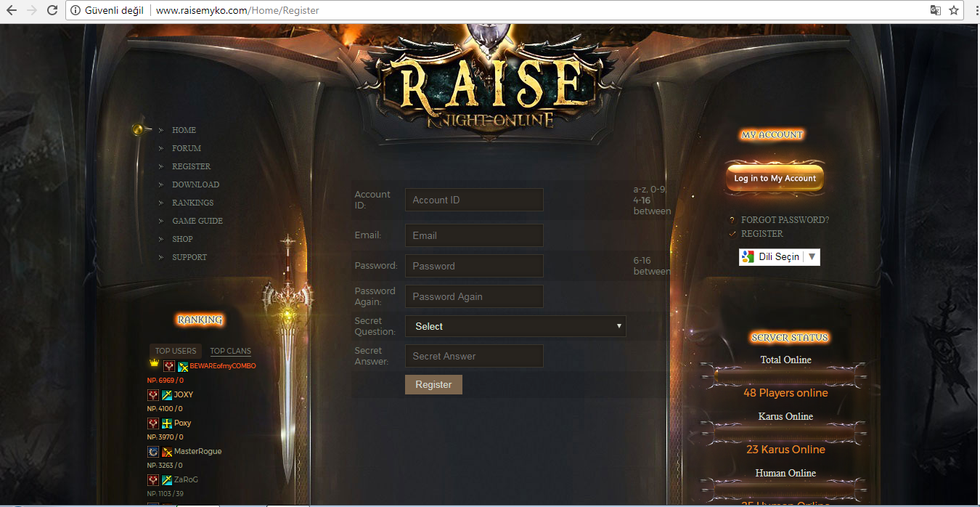Click the browser back arrow icon
The height and width of the screenshot is (507, 980).
click(12, 11)
